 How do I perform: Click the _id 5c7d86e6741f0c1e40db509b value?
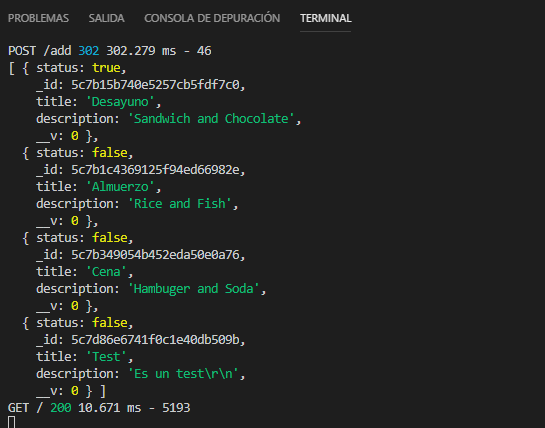tap(155, 340)
